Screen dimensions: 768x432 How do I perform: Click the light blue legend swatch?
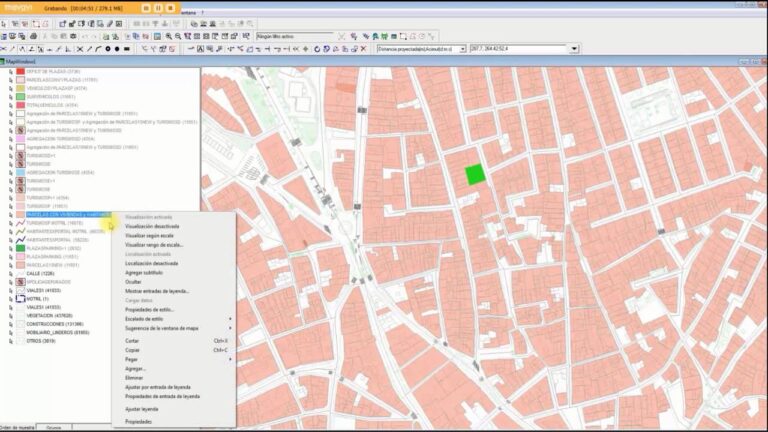click(x=20, y=172)
